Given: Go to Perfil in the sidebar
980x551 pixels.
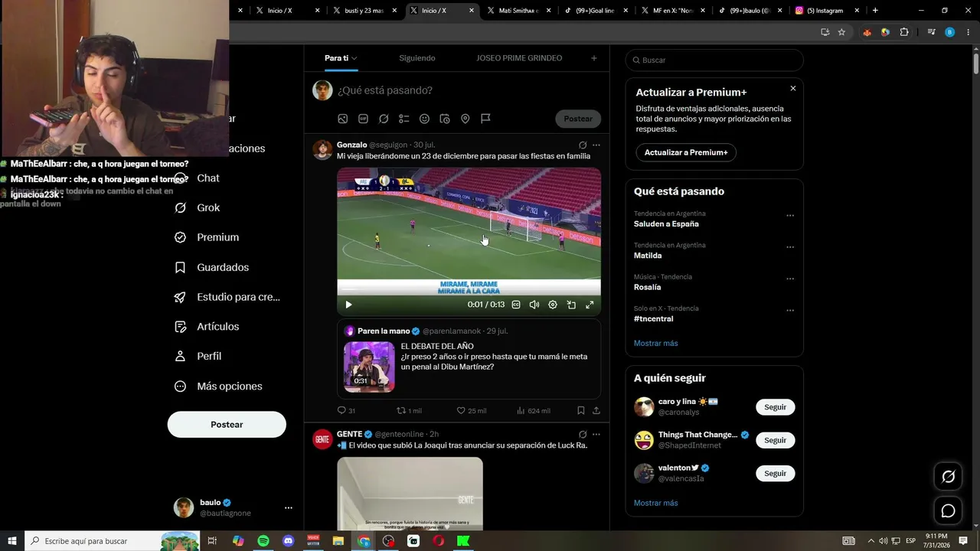Looking at the screenshot, I should click(x=198, y=357).
